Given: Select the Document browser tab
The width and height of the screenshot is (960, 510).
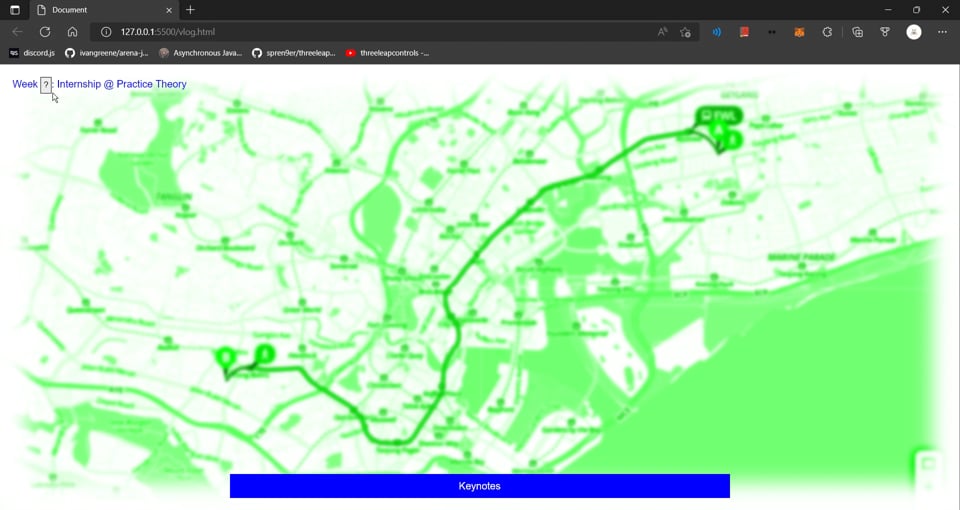Looking at the screenshot, I should coord(104,10).
